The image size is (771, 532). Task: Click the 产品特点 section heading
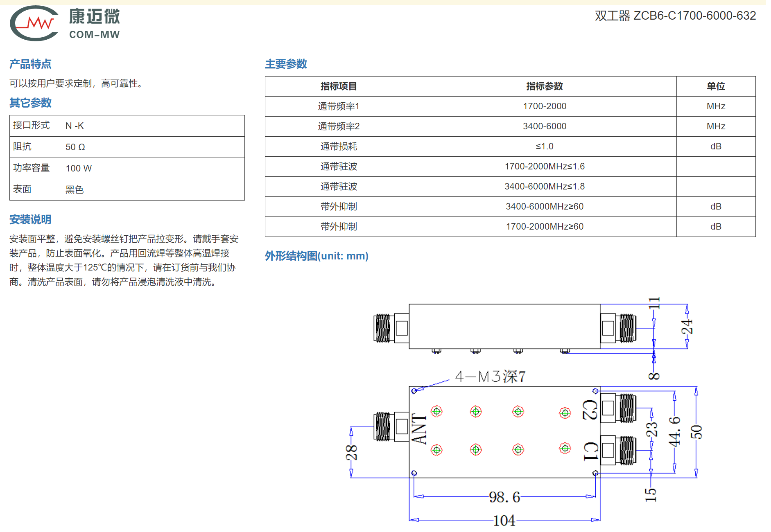pyautogui.click(x=30, y=64)
